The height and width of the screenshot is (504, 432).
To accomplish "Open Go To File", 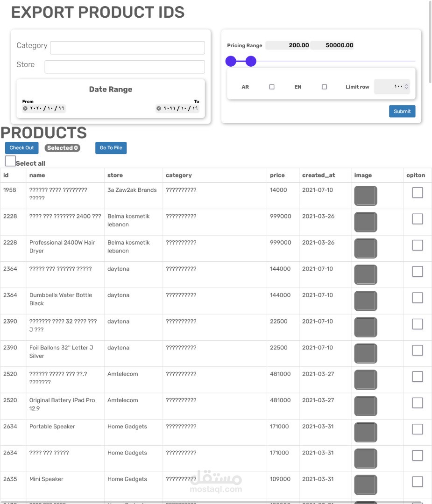I will click(111, 148).
